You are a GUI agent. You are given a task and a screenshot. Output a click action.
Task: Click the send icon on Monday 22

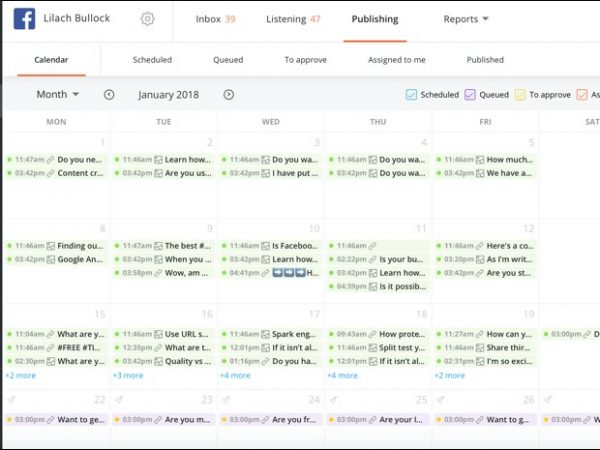coord(10,400)
